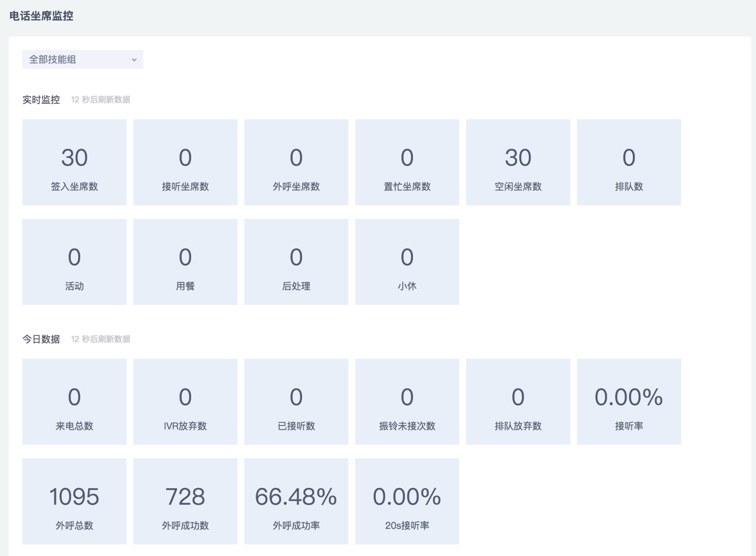Image resolution: width=756 pixels, height=556 pixels.
Task: Select the 用餐 status card
Action: coord(185,262)
